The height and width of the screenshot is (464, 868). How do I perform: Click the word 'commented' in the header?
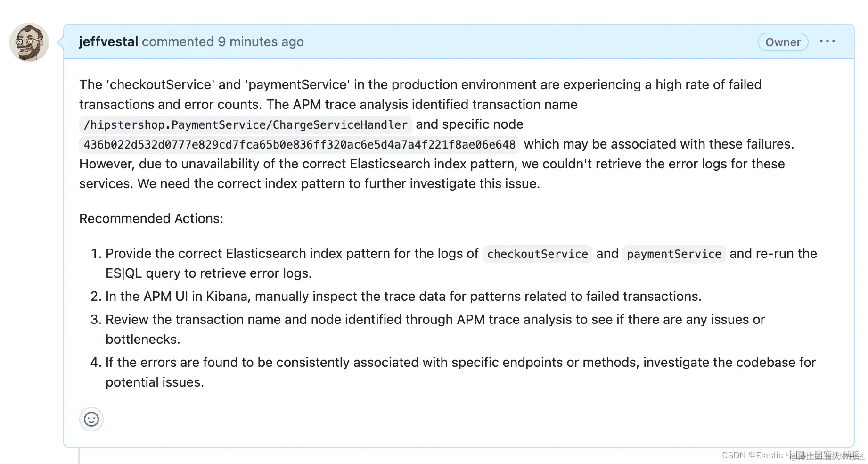click(x=178, y=41)
